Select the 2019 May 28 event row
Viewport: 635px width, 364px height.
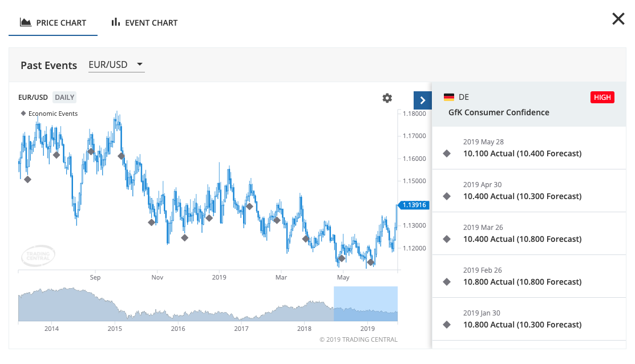tap(529, 148)
